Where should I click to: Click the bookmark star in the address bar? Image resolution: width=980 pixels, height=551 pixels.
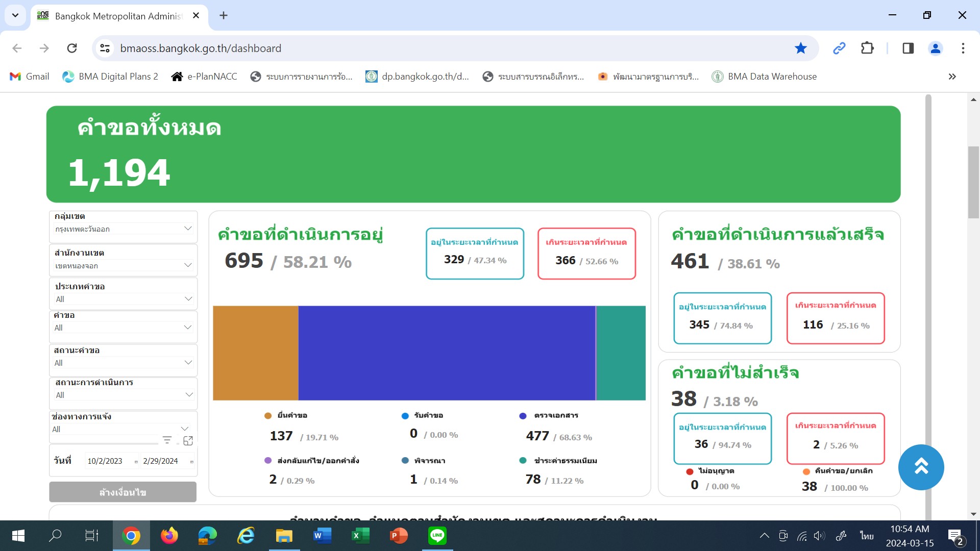pyautogui.click(x=800, y=48)
